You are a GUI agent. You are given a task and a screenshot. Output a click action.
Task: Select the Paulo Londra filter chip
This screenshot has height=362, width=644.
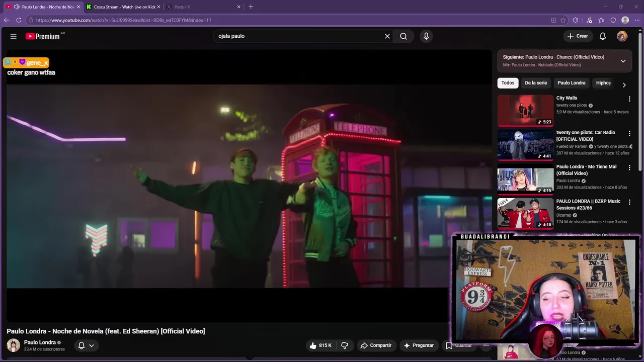571,83
